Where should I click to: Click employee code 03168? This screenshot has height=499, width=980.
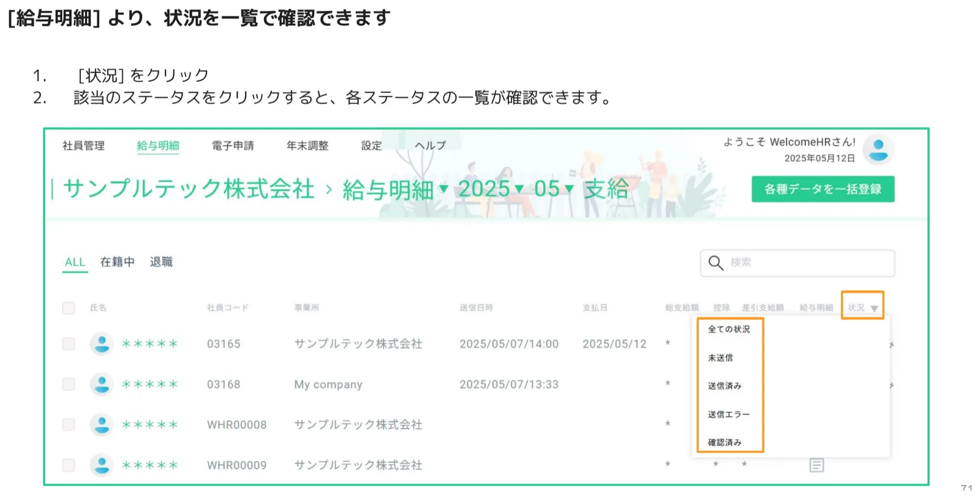click(x=224, y=385)
